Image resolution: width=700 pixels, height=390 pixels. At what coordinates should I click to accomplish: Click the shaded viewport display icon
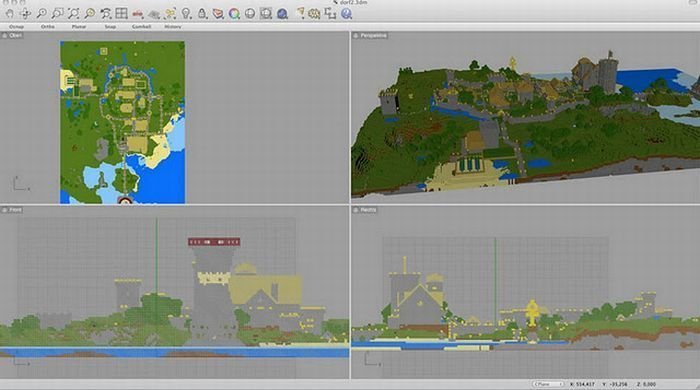click(266, 14)
